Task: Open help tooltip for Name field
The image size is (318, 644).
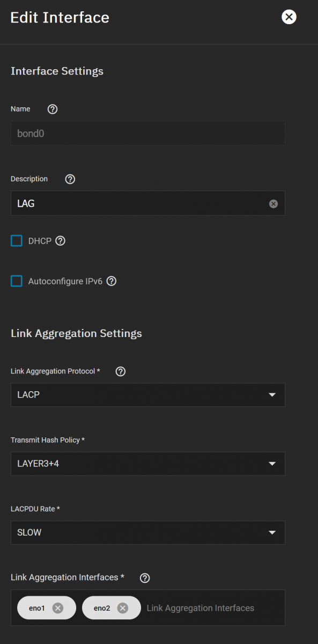Action: pos(53,109)
